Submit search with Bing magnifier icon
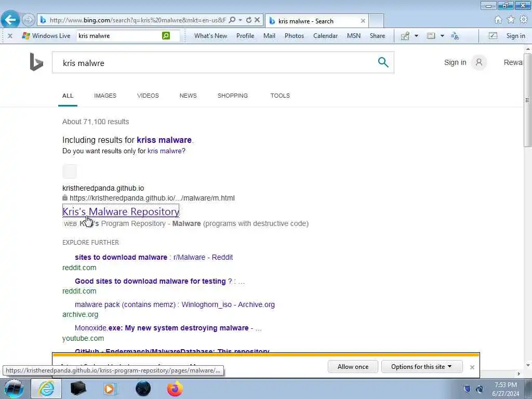The height and width of the screenshot is (399, 532). click(383, 62)
